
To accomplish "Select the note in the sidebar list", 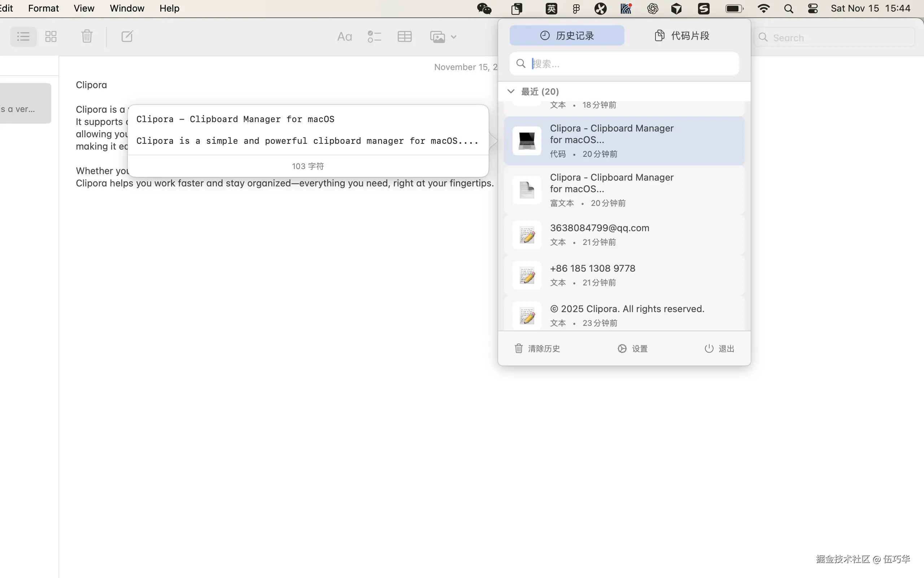I will coord(25,103).
